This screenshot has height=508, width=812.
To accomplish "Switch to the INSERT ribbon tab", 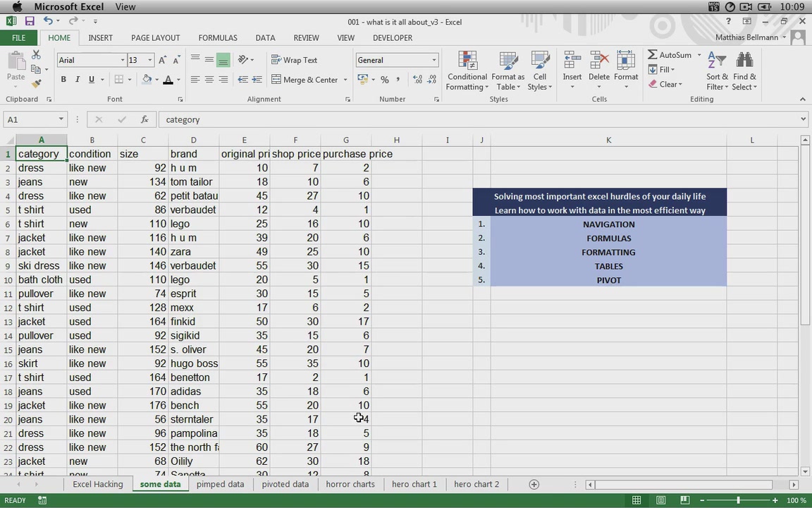I will tap(101, 38).
